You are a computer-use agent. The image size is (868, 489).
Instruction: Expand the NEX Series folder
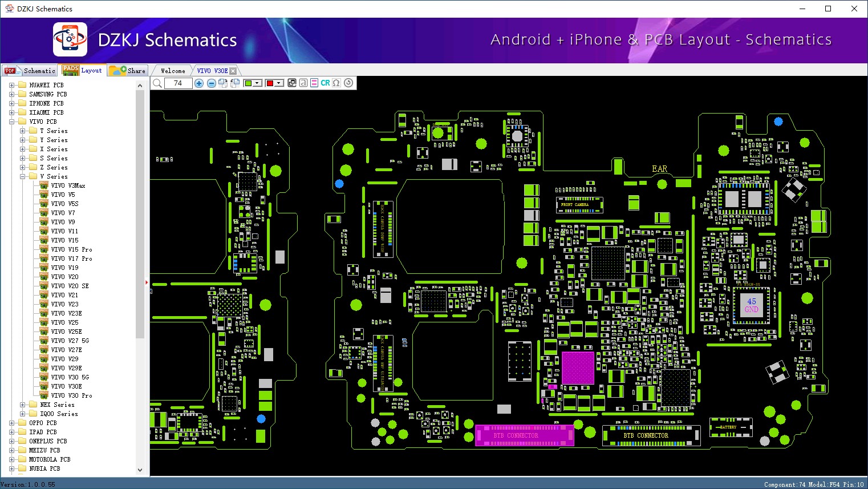point(22,405)
